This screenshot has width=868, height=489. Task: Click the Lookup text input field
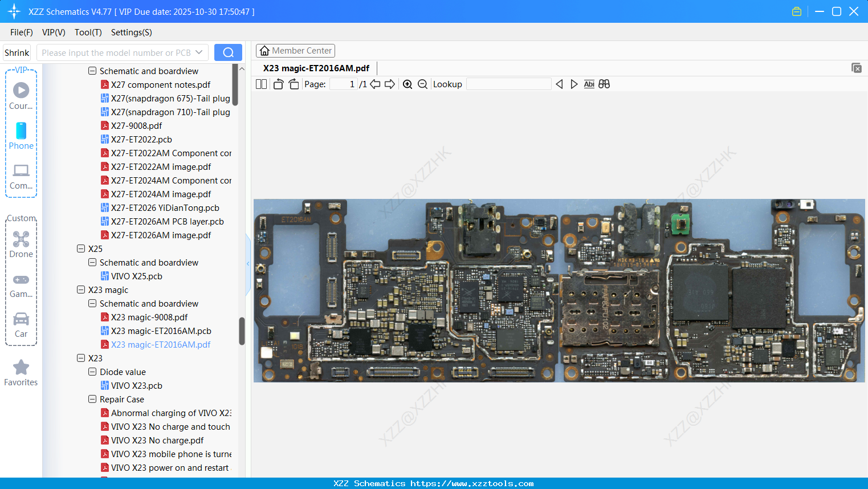[508, 84]
